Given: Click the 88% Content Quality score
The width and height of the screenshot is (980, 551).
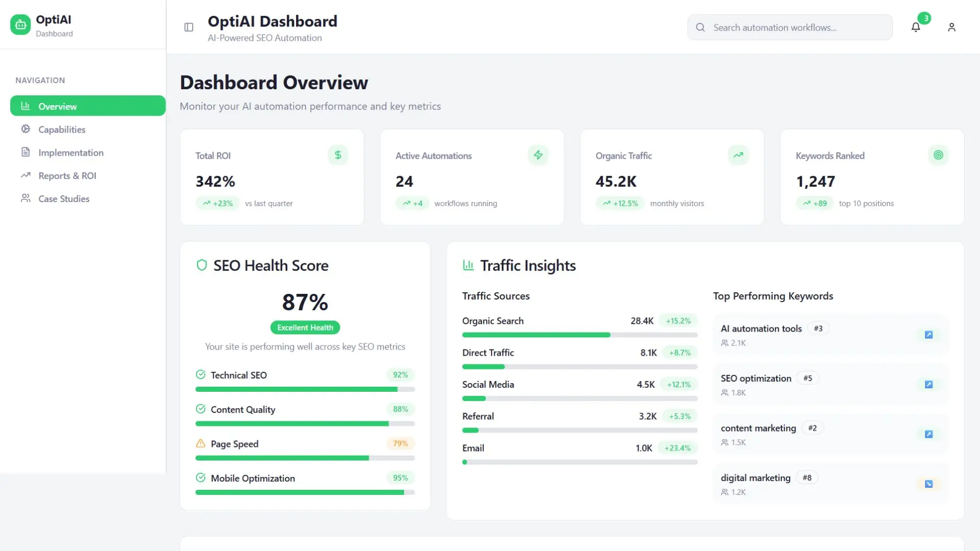Looking at the screenshot, I should coord(400,409).
